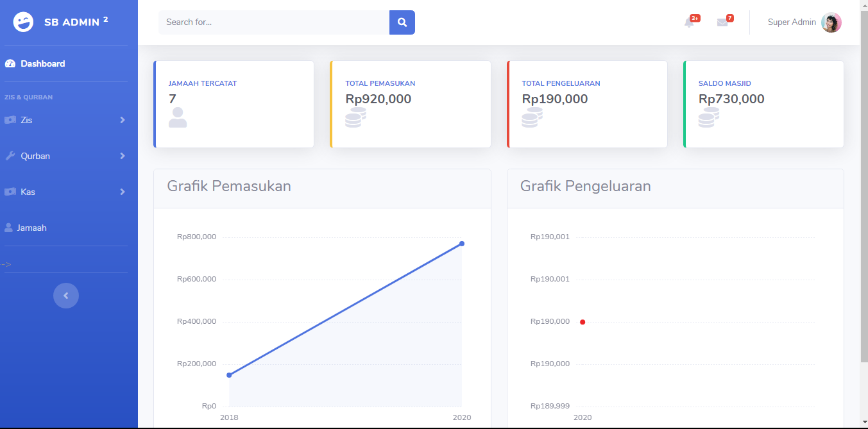Expand the Qurban sidebar menu chevron
This screenshot has height=429, width=868.
122,156
